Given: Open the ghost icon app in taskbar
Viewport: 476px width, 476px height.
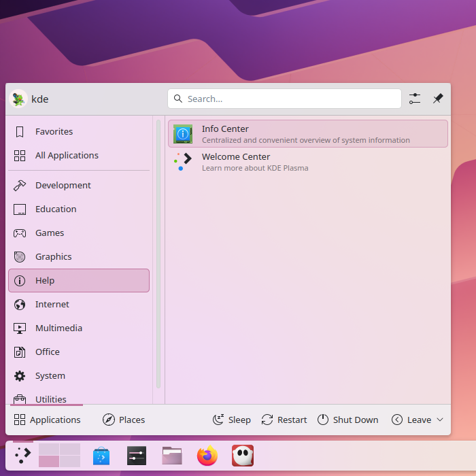Looking at the screenshot, I should [x=243, y=456].
